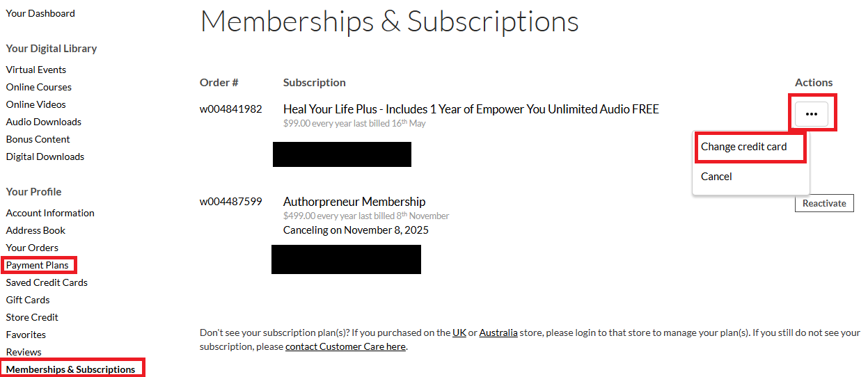Choose Cancel in the actions dropdown
Screen dimensions: 868x377
point(716,177)
